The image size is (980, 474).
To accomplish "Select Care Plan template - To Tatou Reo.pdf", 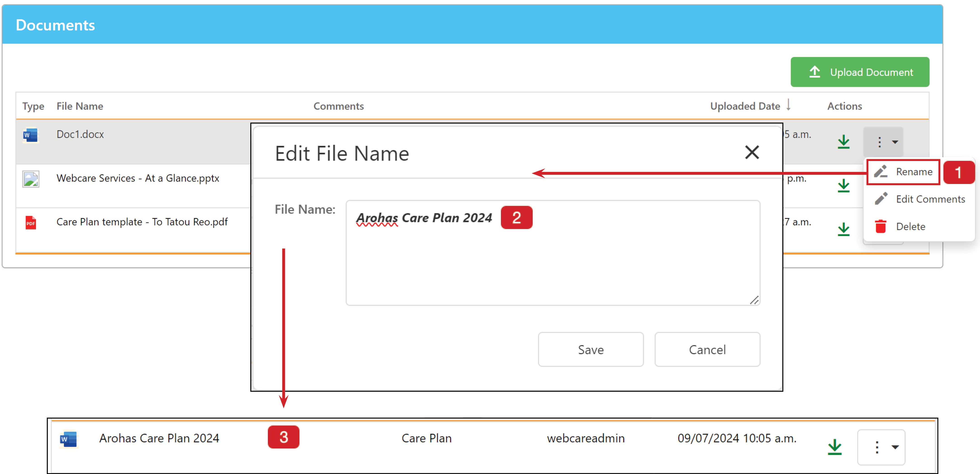I will tap(142, 222).
